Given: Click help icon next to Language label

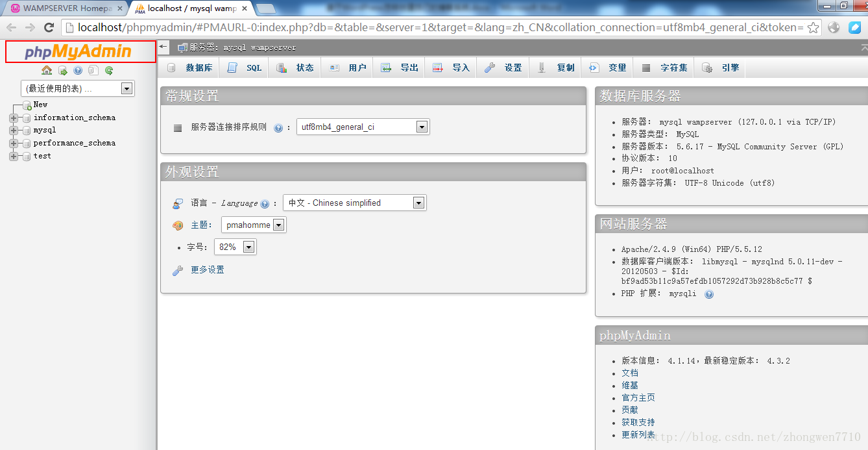Looking at the screenshot, I should [265, 204].
